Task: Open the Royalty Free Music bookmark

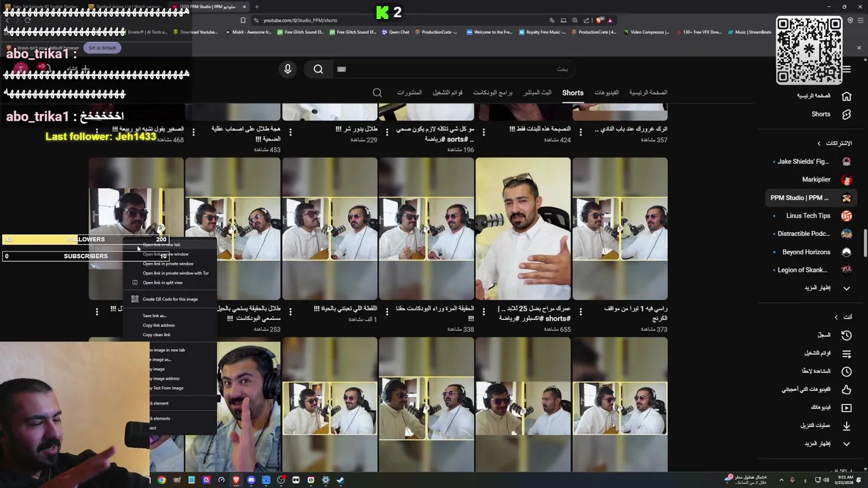Action: 542,32
